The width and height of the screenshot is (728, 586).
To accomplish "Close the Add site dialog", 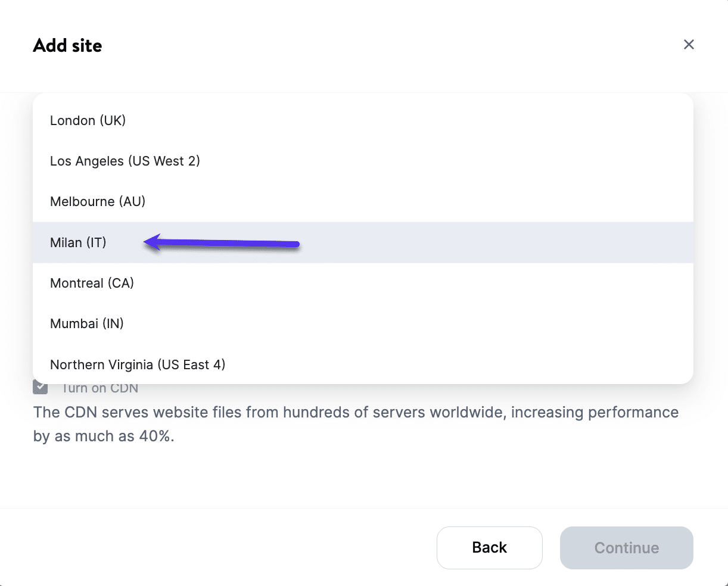I will [689, 45].
